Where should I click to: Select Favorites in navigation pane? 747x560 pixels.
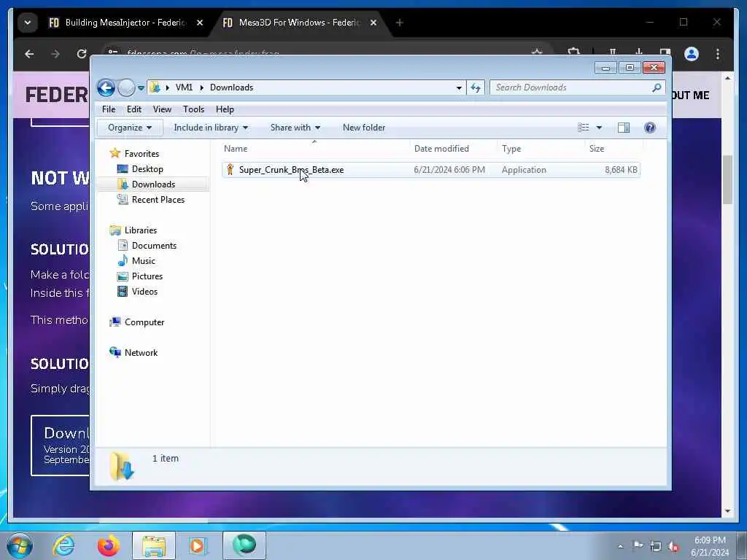pyautogui.click(x=142, y=154)
